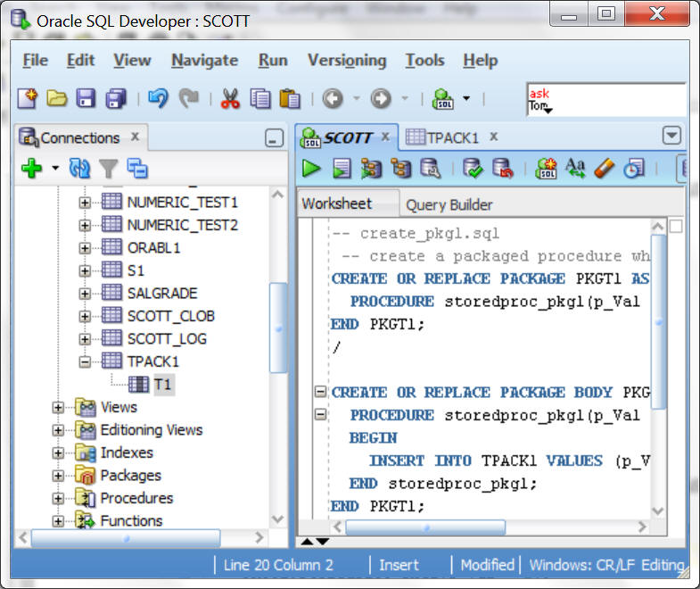The height and width of the screenshot is (589, 700).
Task: Select the S1 table in the tree
Action: tap(136, 270)
